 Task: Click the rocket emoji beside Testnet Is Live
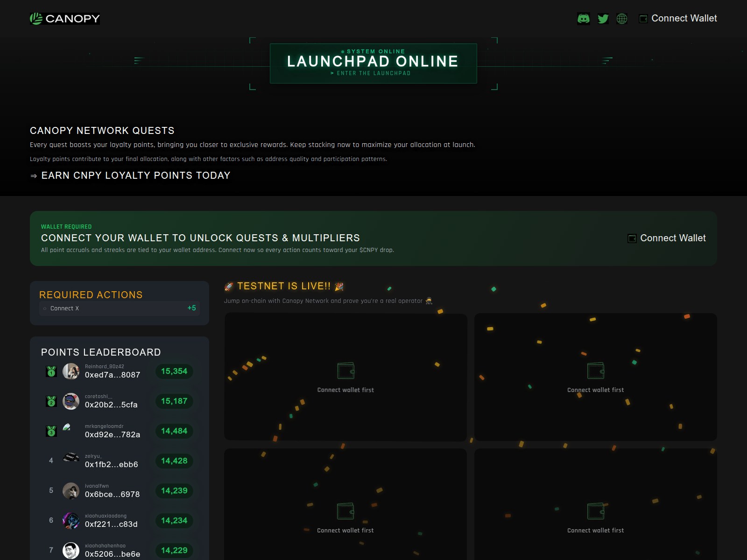point(229,287)
